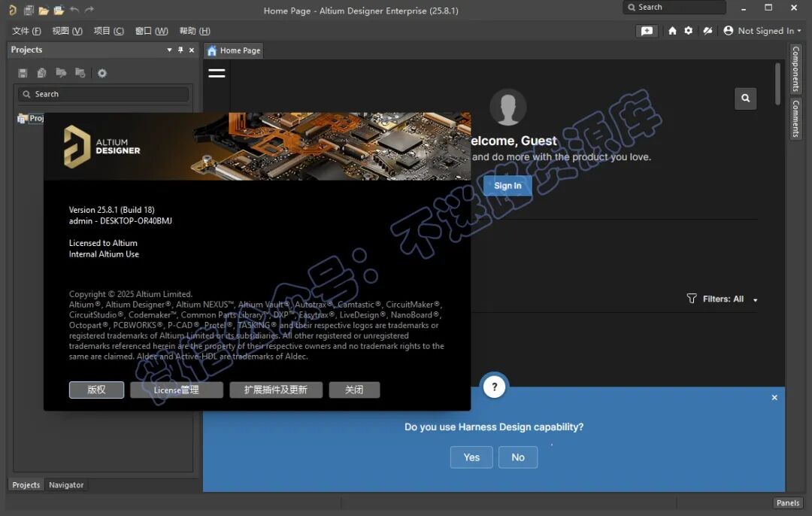Click 关闭 to close the About dialog
This screenshot has height=516, width=812.
[354, 390]
